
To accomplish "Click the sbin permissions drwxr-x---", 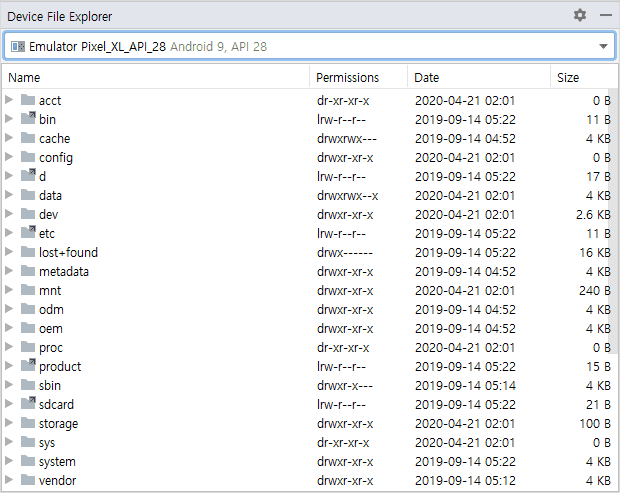I will pyautogui.click(x=344, y=385).
